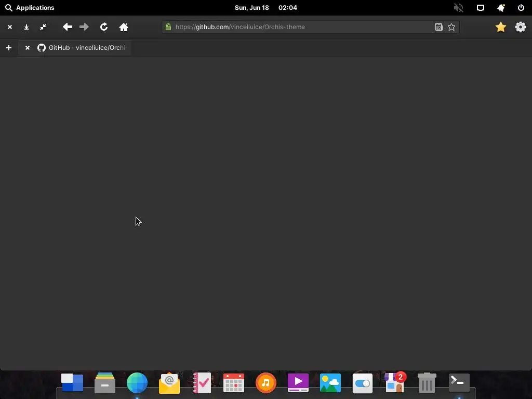532x399 pixels.
Task: Open the date and time panel
Action: (x=265, y=7)
